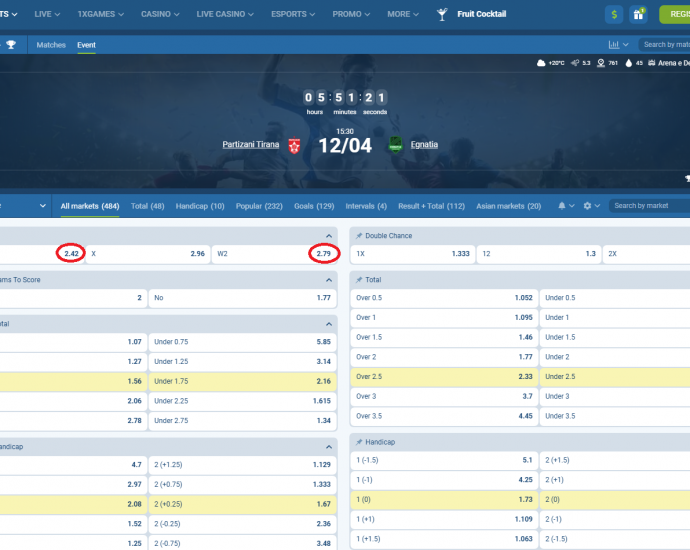Select the Result + Total (112) tab
The image size is (690, 550).
[x=431, y=206]
